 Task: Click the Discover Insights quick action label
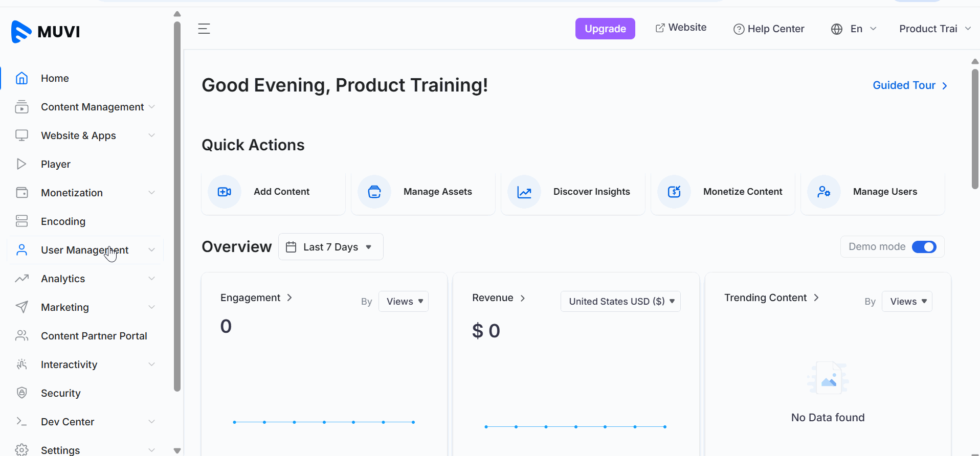point(592,192)
